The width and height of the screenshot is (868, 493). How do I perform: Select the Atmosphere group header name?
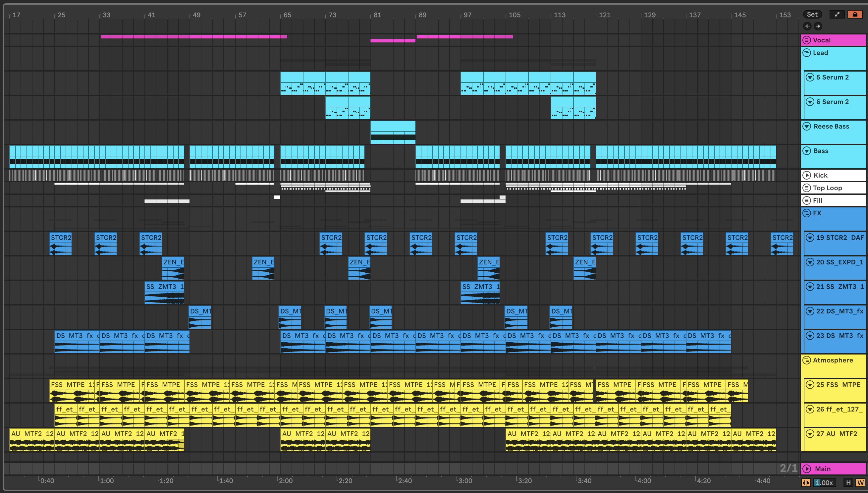tap(833, 360)
